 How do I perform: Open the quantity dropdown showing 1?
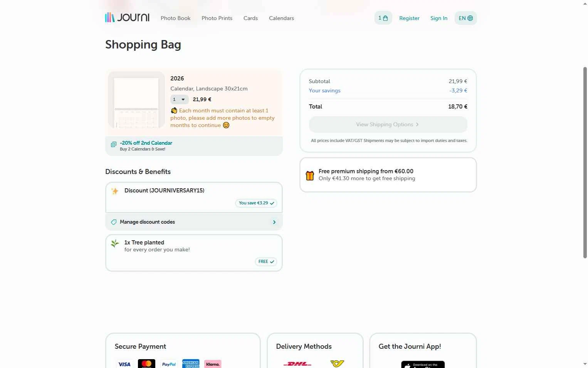[179, 99]
